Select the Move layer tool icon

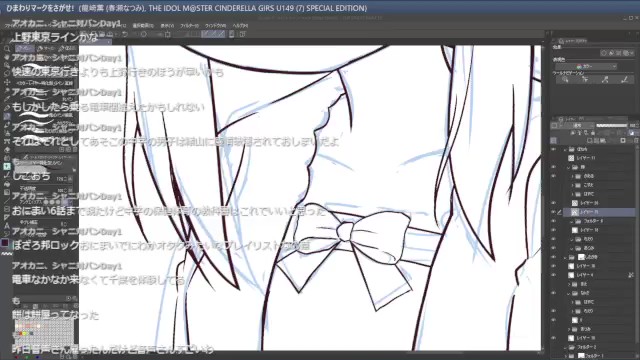7,82
